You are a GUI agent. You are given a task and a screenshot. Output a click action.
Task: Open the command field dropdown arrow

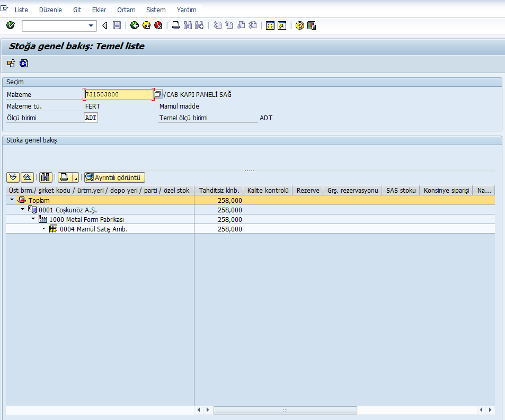[91, 25]
